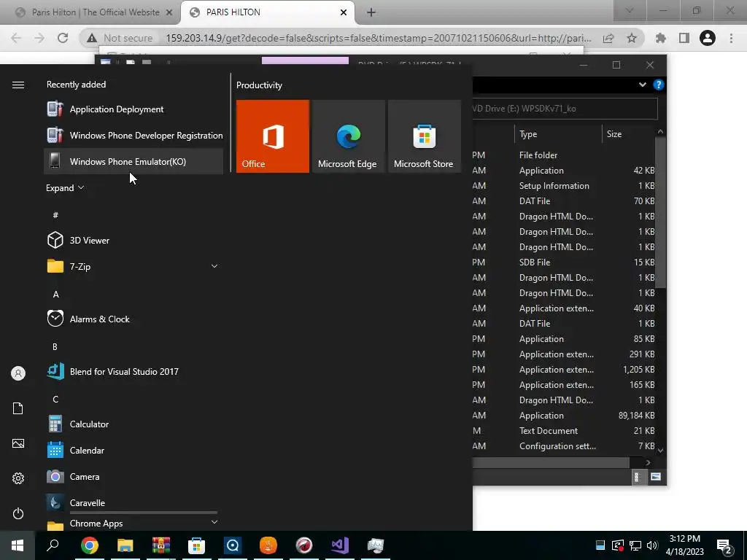Select the Setup Information file row
The image size is (747, 560).
click(564, 186)
